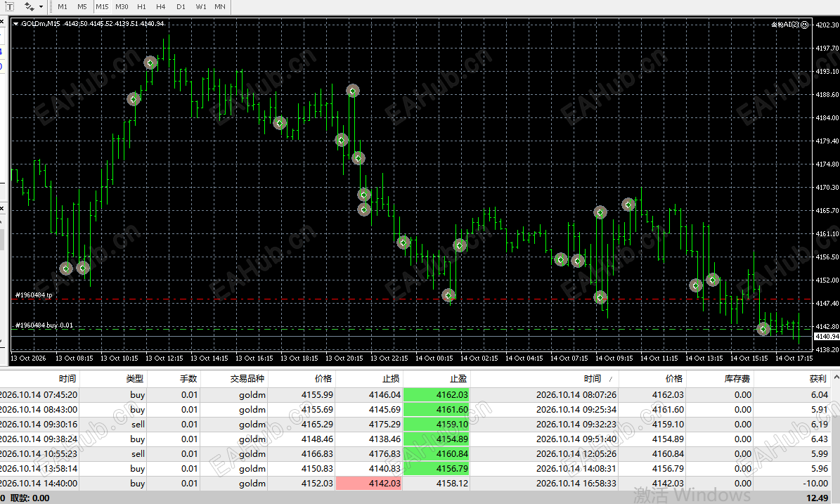Select the M15 timeframe button

coord(102,7)
